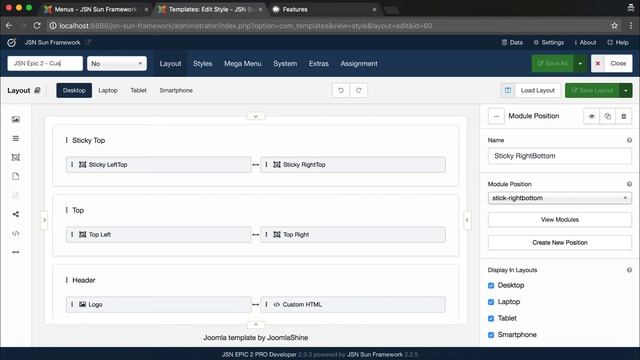Click the redo layout button

(358, 90)
